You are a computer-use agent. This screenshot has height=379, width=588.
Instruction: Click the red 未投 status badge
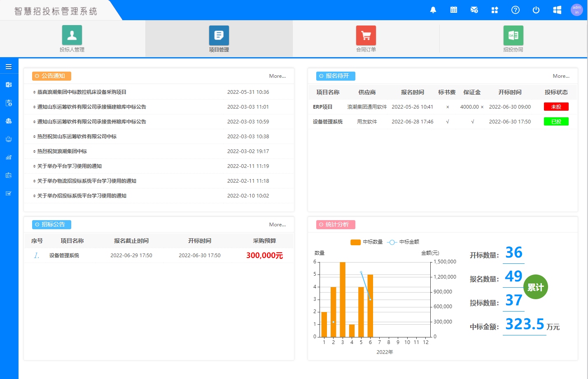[556, 107]
